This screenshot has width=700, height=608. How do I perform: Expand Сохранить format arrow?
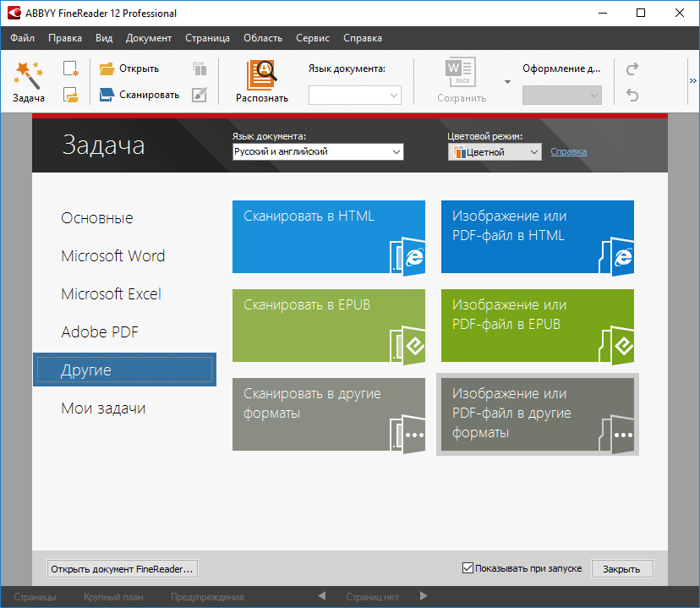[x=507, y=82]
